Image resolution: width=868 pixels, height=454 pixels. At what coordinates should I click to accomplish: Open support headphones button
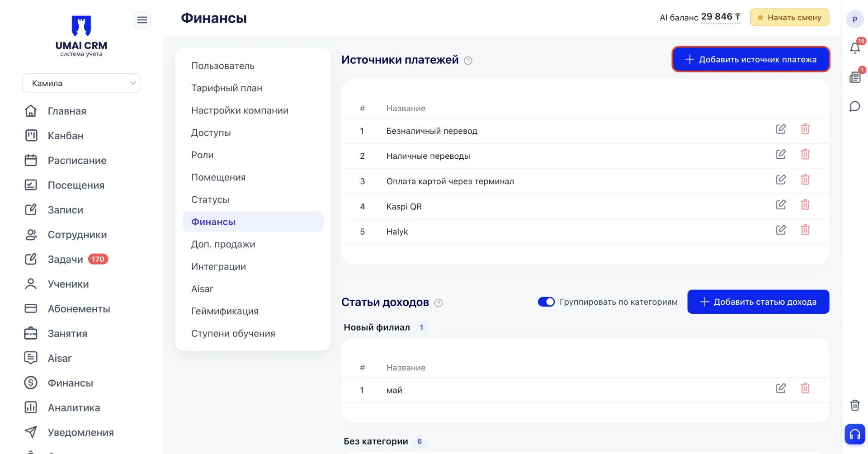(x=855, y=434)
